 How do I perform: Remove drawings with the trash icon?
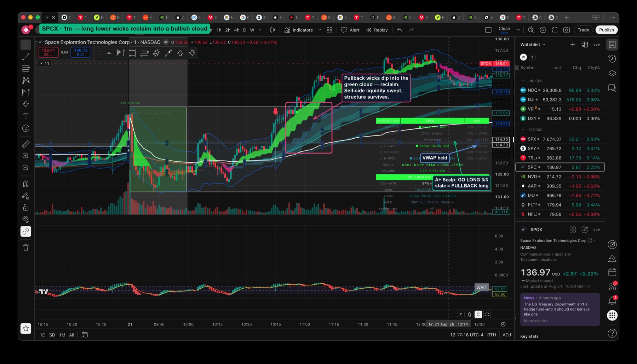tap(26, 247)
